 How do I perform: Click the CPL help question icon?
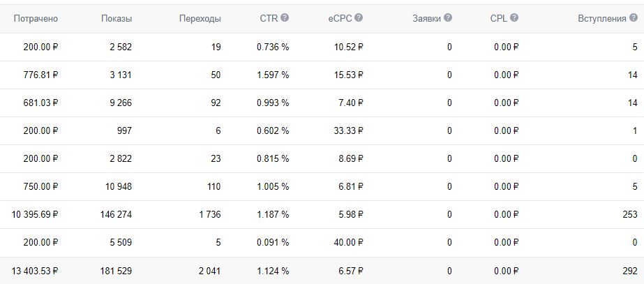coord(514,18)
